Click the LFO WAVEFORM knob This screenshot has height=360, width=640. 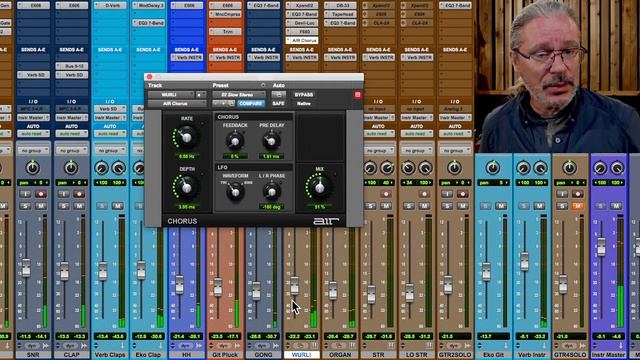(235, 192)
